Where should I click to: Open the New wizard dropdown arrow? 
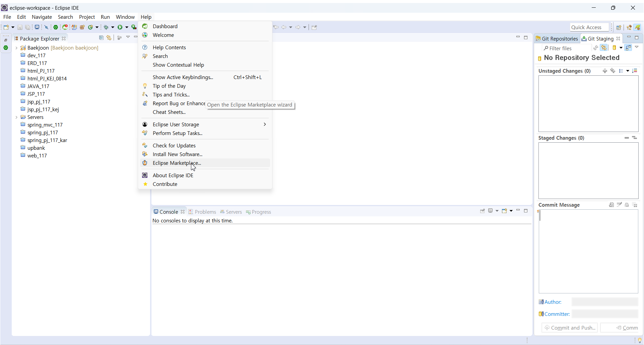pyautogui.click(x=13, y=27)
